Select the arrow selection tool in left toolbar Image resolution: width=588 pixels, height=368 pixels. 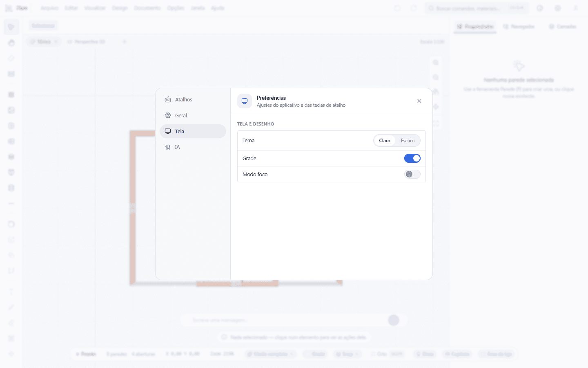(x=11, y=27)
